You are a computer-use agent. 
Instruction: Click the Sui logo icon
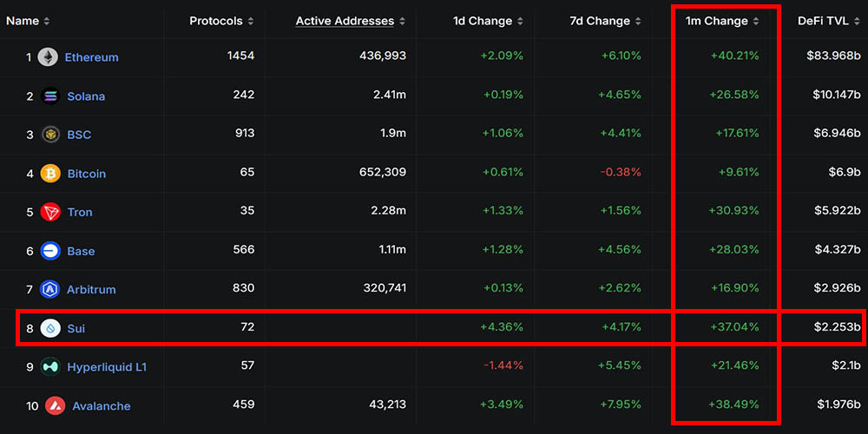50,328
